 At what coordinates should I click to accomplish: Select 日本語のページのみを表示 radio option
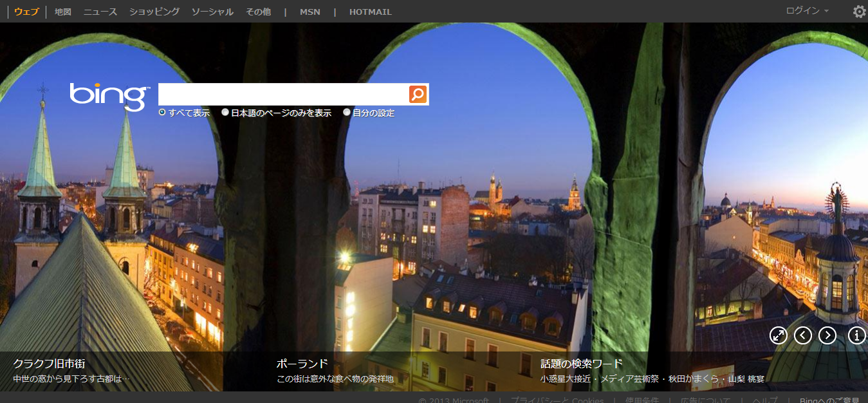point(225,113)
